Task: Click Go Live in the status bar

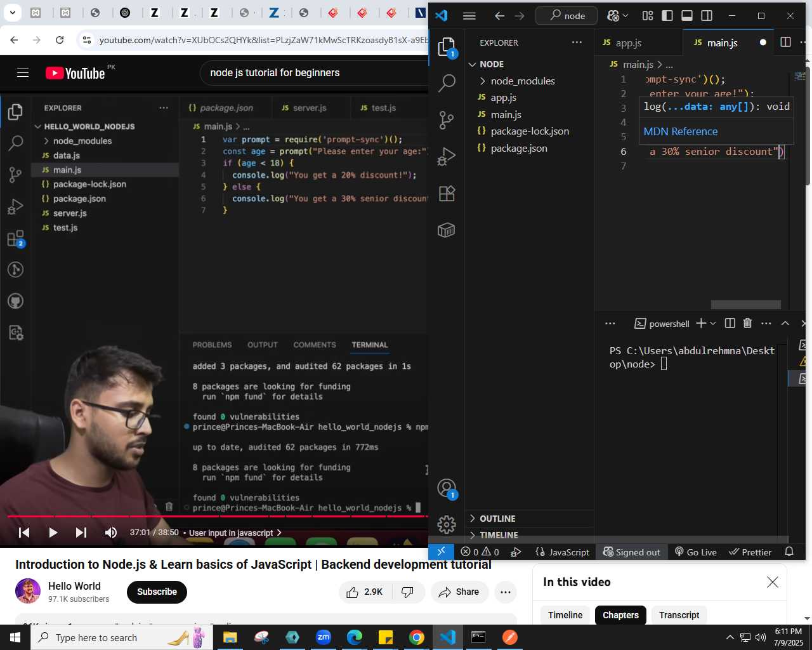Action: point(695,552)
